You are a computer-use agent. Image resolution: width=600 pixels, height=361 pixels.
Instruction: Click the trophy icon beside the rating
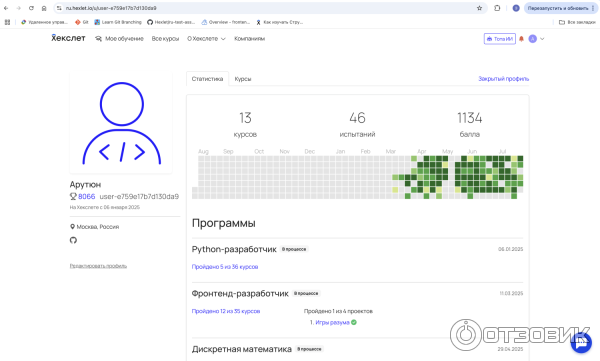coord(73,196)
